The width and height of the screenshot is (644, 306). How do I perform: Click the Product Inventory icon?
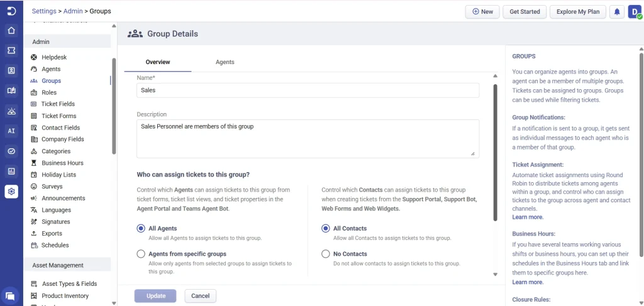(x=34, y=296)
